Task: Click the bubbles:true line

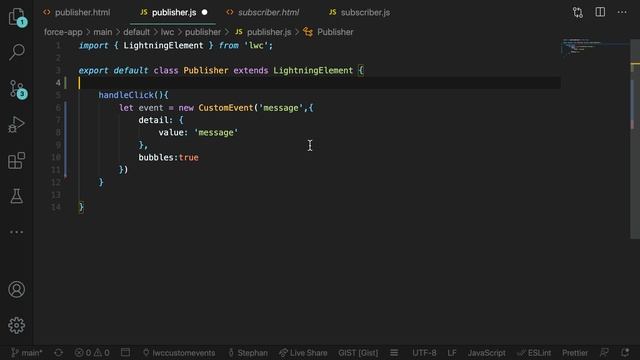Action: (168, 158)
